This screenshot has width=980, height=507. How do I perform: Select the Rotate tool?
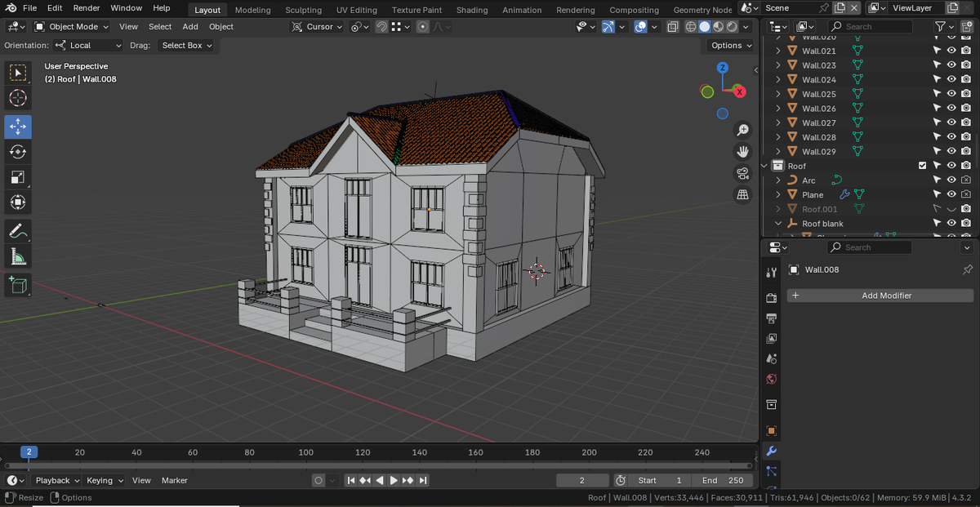18,152
